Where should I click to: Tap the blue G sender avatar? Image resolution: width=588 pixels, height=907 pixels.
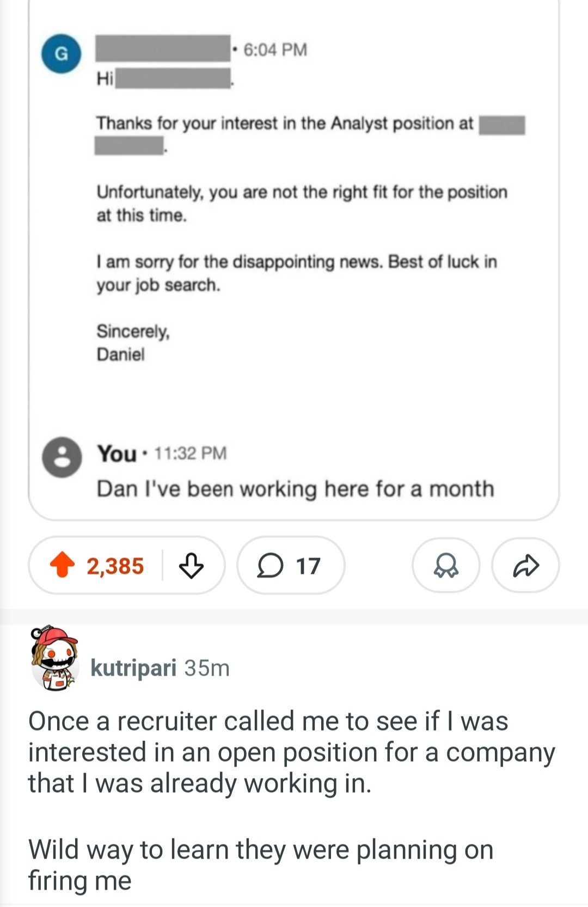[x=62, y=53]
